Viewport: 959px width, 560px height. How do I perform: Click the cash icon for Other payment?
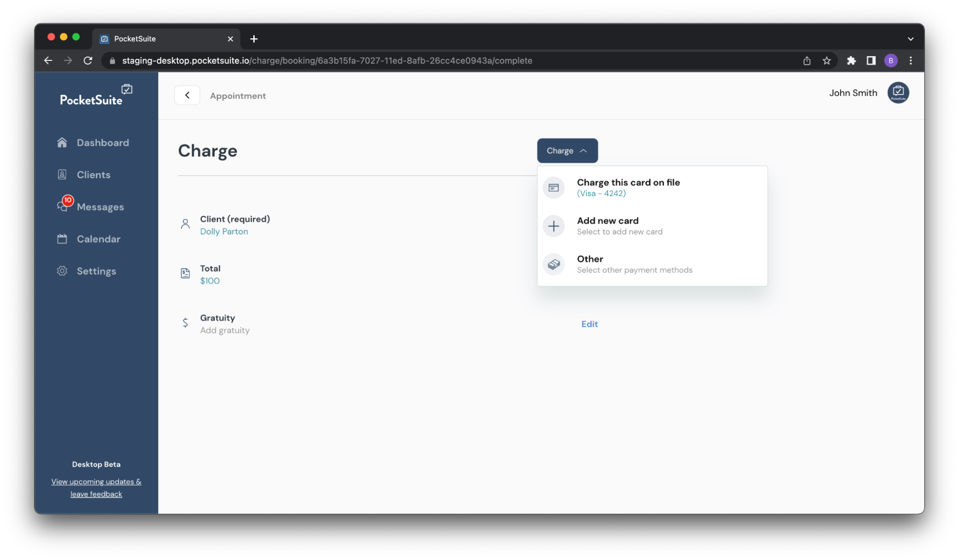(554, 264)
